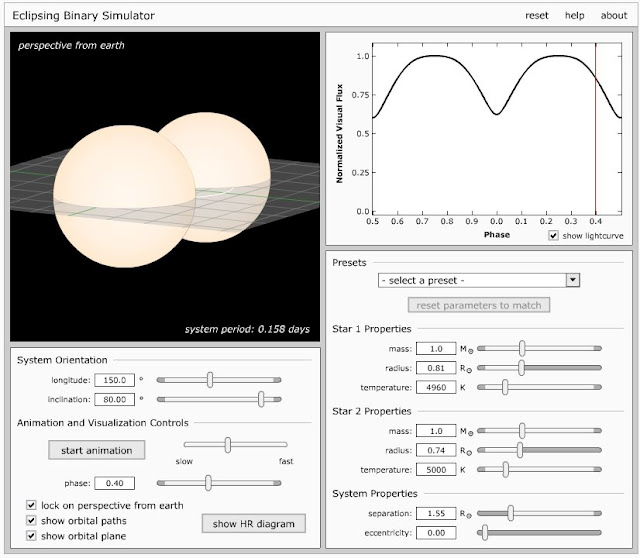The width and height of the screenshot is (640, 558).
Task: Open the help menu item
Action: pyautogui.click(x=574, y=16)
